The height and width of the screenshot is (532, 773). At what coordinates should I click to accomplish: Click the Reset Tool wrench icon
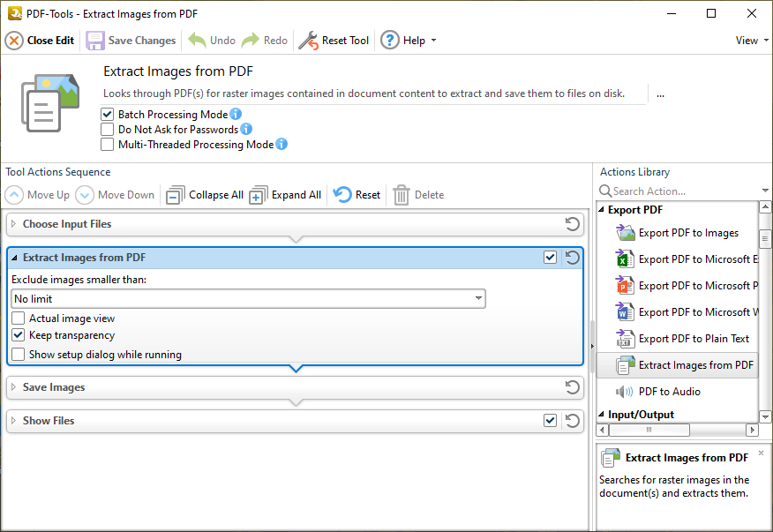click(x=307, y=41)
